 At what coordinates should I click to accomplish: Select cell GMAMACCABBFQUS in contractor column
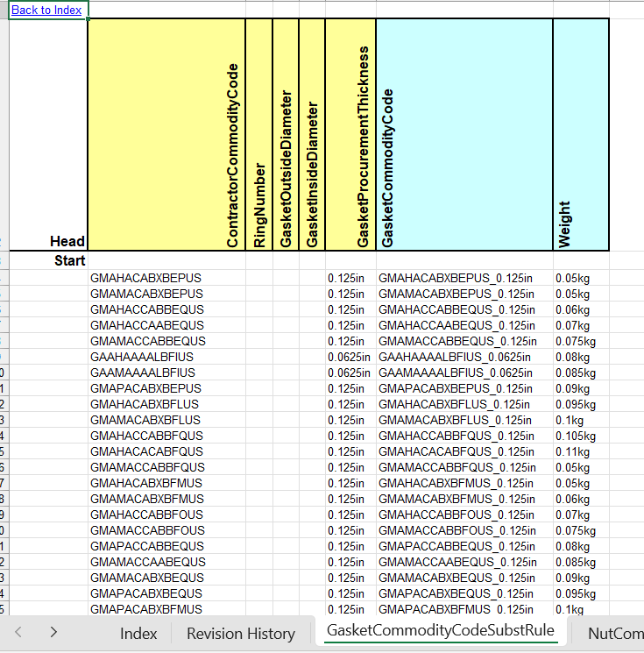[x=166, y=468]
